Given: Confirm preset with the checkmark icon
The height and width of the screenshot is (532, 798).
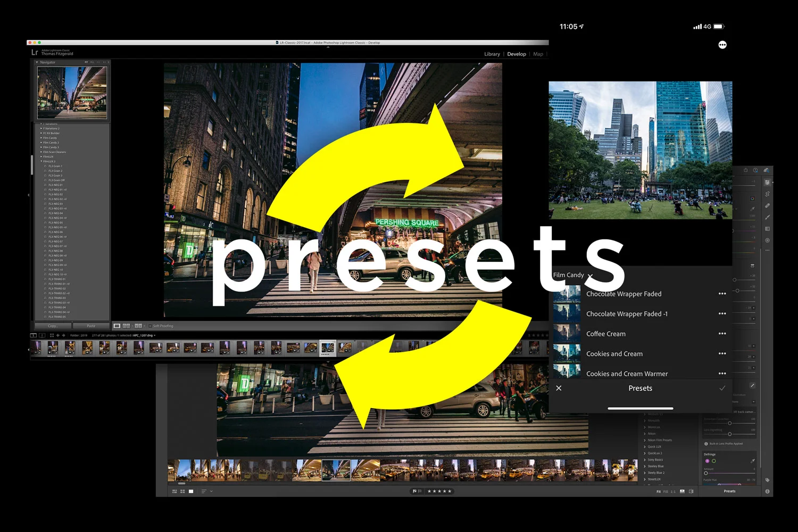Looking at the screenshot, I should [722, 388].
